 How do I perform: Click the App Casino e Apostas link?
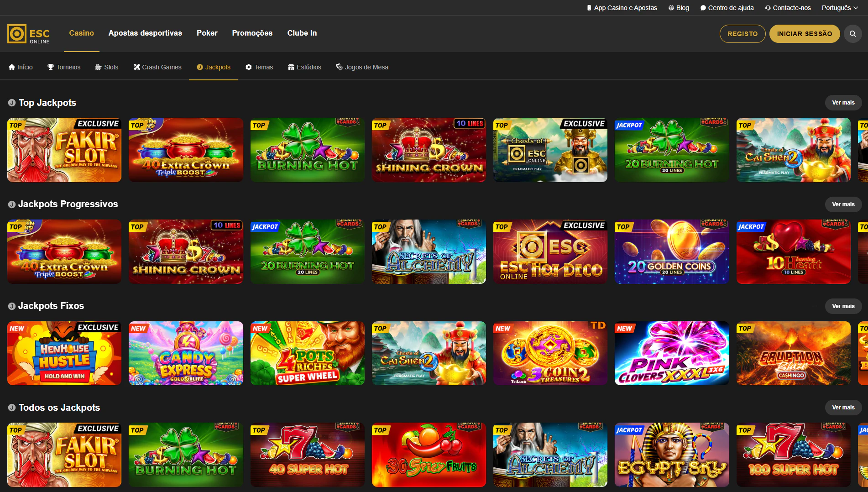click(622, 8)
